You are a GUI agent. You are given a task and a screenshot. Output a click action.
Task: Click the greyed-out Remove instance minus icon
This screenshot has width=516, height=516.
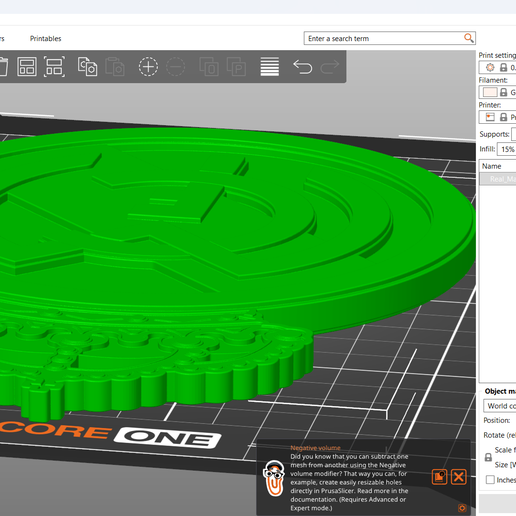coord(175,67)
